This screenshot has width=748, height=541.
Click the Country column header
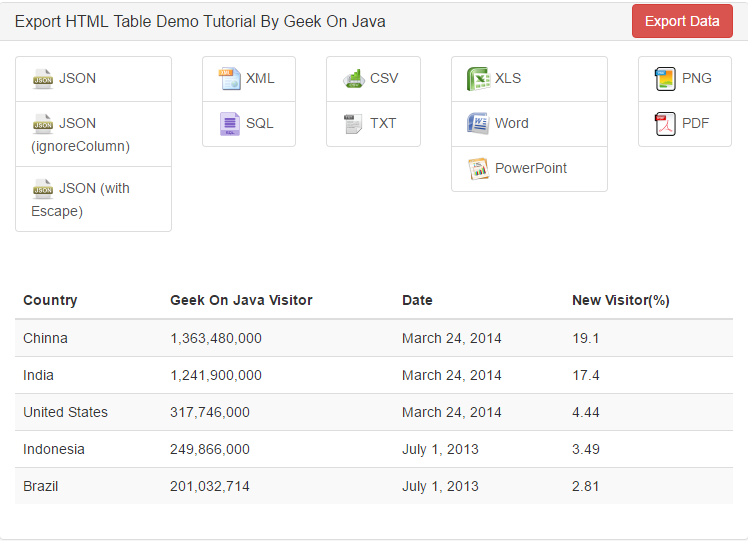pos(50,300)
